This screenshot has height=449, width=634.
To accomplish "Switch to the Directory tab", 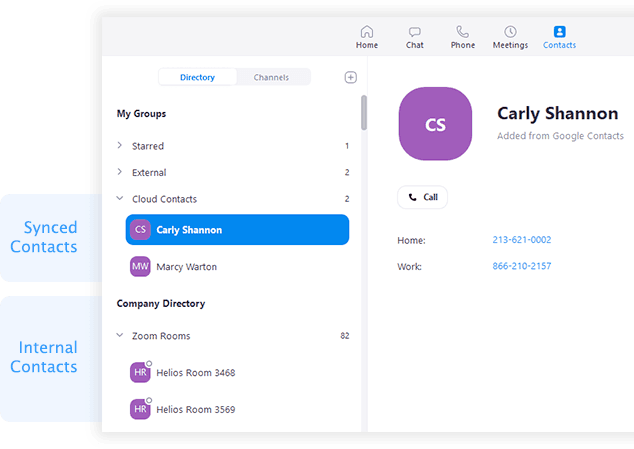I will 197,77.
